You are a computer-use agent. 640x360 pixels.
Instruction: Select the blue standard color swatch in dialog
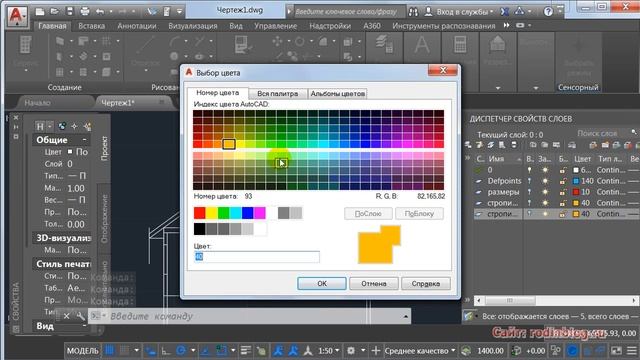pos(248,213)
